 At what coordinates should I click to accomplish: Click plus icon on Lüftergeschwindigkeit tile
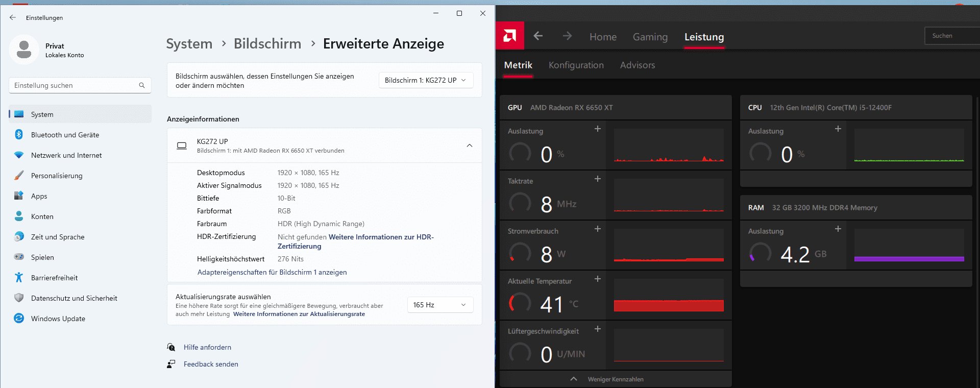point(598,329)
